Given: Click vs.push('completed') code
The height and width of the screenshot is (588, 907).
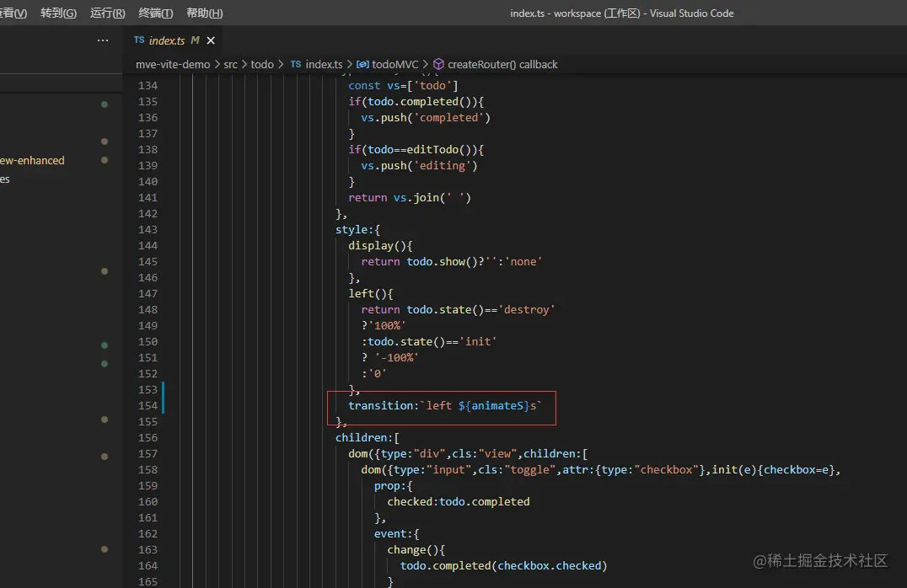Looking at the screenshot, I should [426, 117].
